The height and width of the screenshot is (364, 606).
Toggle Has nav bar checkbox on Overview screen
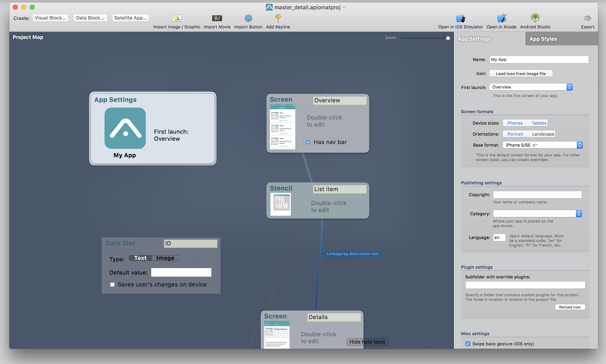click(x=308, y=142)
